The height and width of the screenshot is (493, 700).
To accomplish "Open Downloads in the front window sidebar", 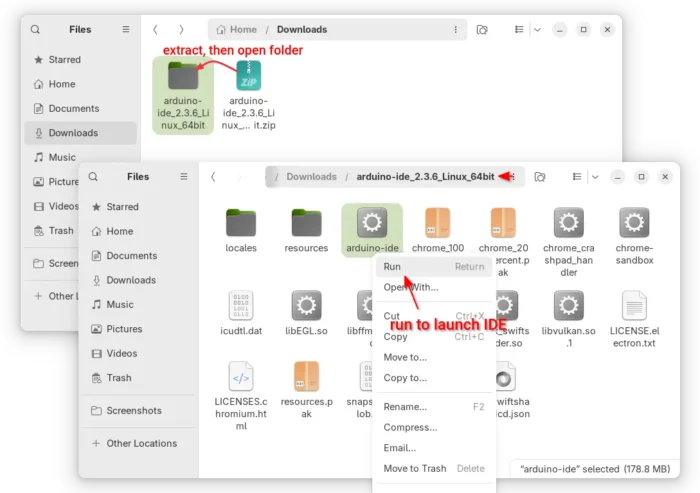I will click(138, 280).
